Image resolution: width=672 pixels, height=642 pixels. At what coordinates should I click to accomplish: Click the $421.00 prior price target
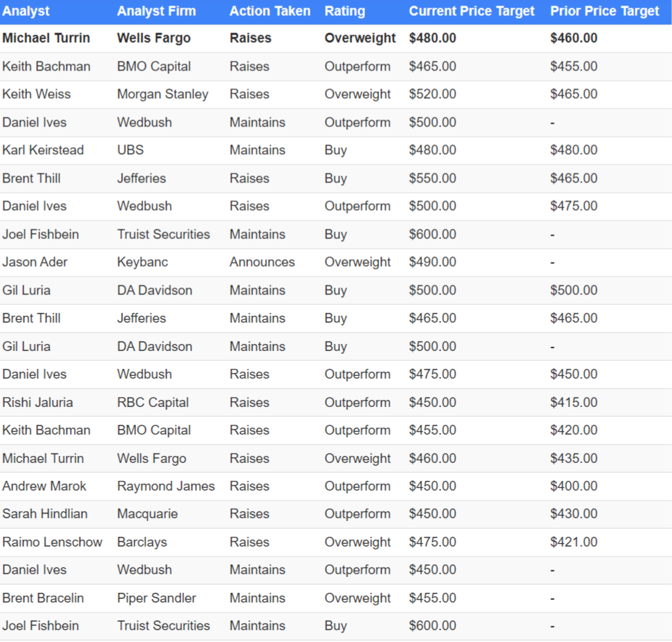574,542
